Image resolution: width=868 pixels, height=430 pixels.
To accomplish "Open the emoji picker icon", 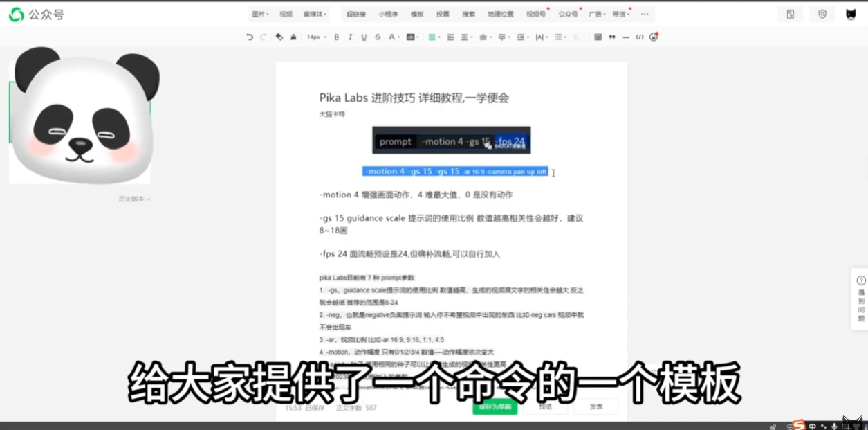I will (x=654, y=37).
